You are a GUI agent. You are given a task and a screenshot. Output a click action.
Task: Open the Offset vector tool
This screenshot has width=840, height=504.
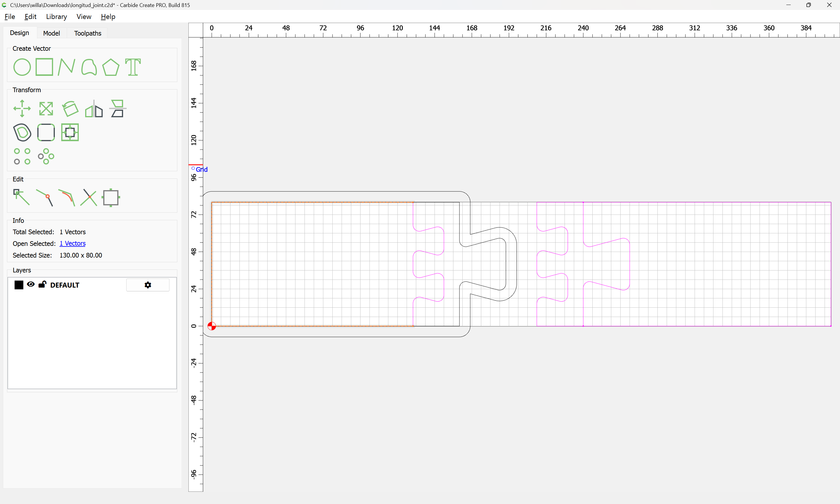pyautogui.click(x=22, y=132)
